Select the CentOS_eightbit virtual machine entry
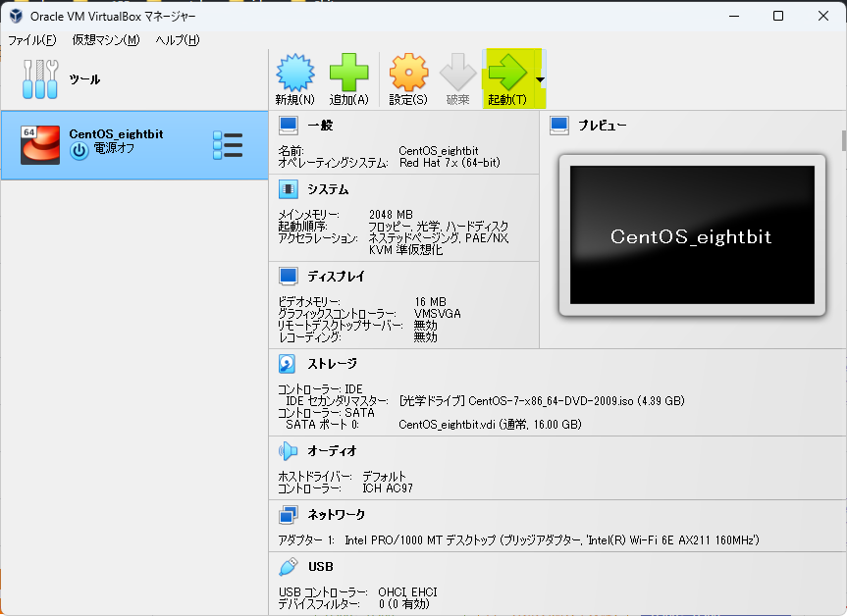 133,145
